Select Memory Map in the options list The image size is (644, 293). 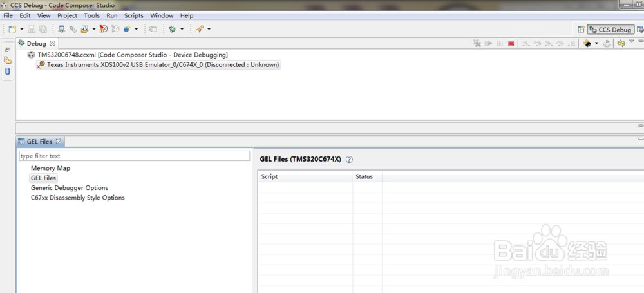50,168
